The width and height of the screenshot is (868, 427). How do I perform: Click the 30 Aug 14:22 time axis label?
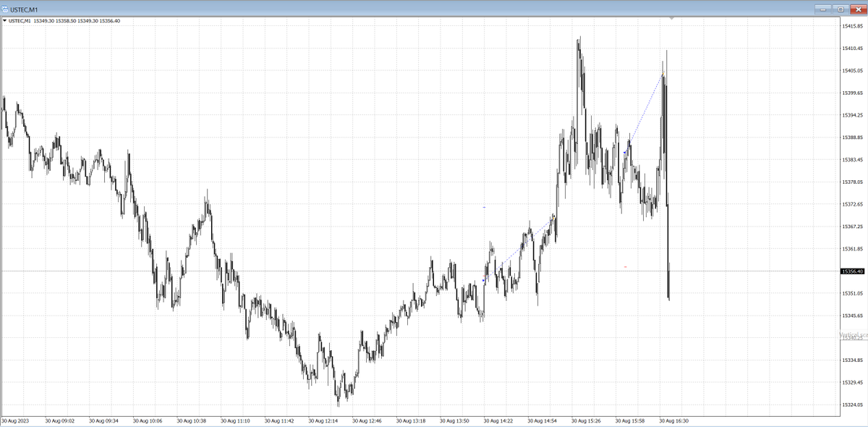pos(498,420)
